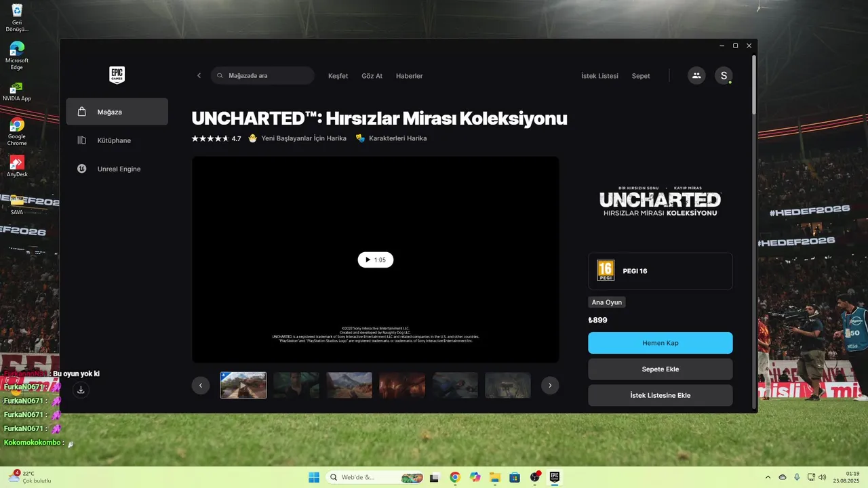Open NVIDIA App desktop shortcut
The image size is (868, 488).
[17, 93]
